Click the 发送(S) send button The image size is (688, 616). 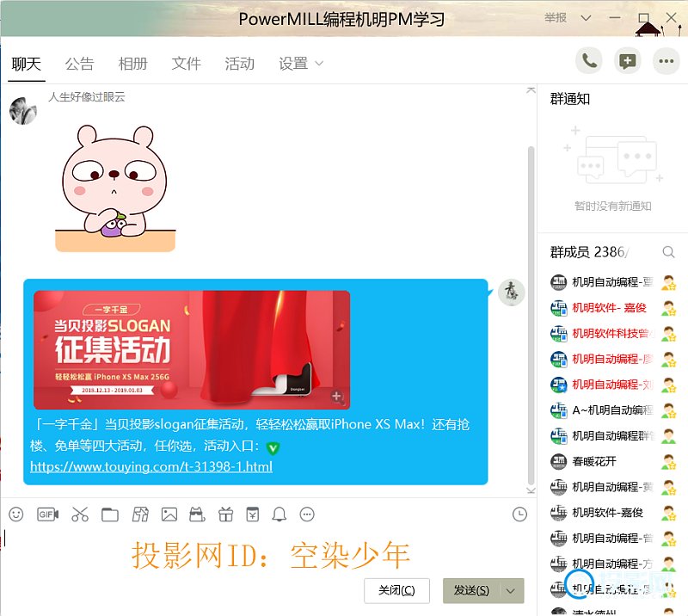click(471, 590)
